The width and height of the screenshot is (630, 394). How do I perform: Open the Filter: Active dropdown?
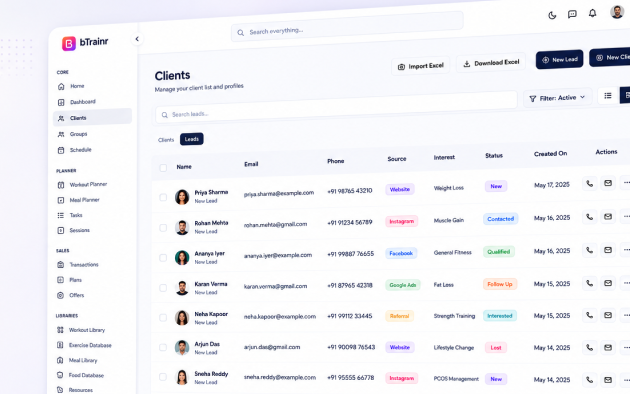click(557, 98)
